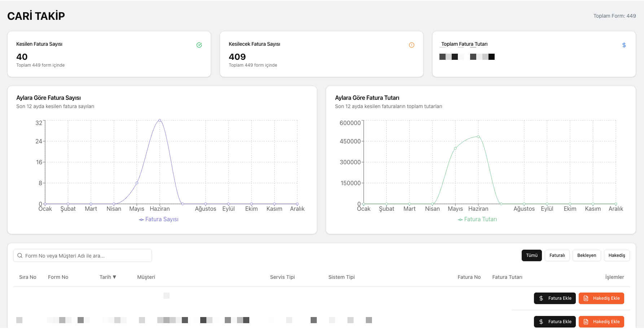This screenshot has height=330, width=644.
Task: Select the Hakediş filter
Action: [x=617, y=255]
